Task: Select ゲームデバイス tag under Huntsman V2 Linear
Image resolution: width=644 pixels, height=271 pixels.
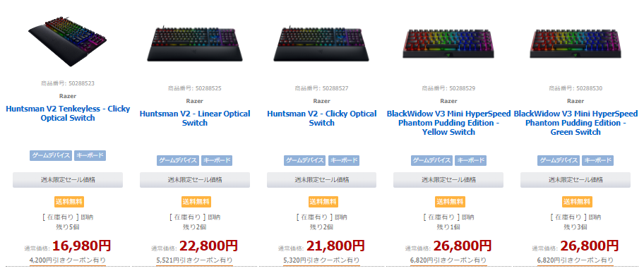Action: click(x=178, y=160)
